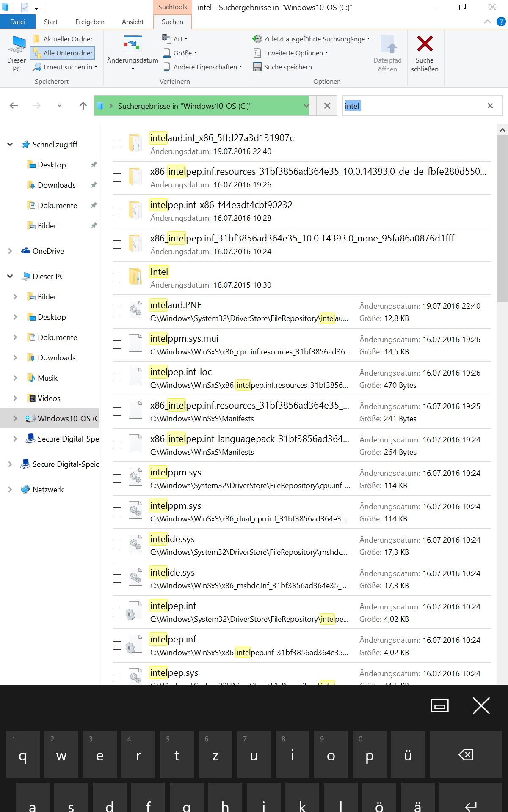Open Erweiterte Optionen dropdown
This screenshot has height=812, width=508.
click(x=290, y=53)
